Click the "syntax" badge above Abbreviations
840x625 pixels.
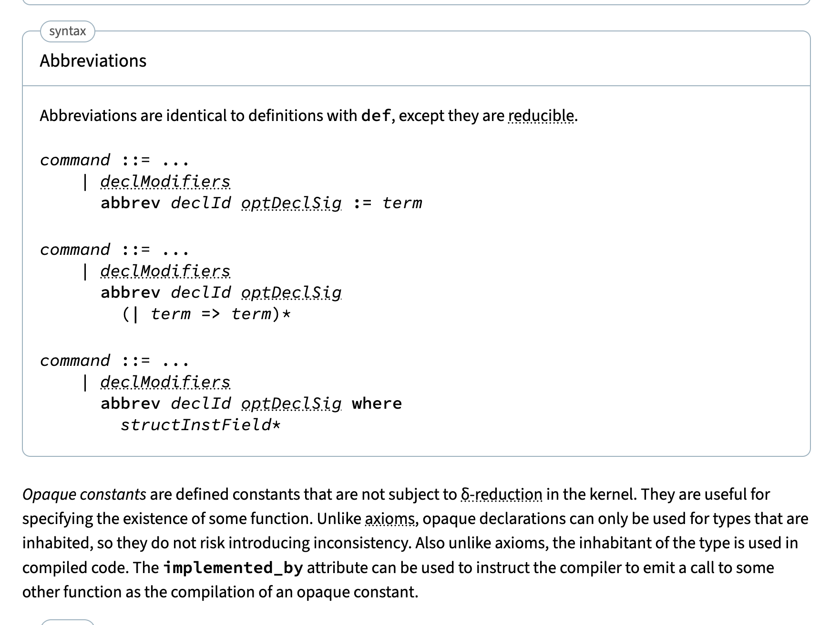pyautogui.click(x=68, y=31)
